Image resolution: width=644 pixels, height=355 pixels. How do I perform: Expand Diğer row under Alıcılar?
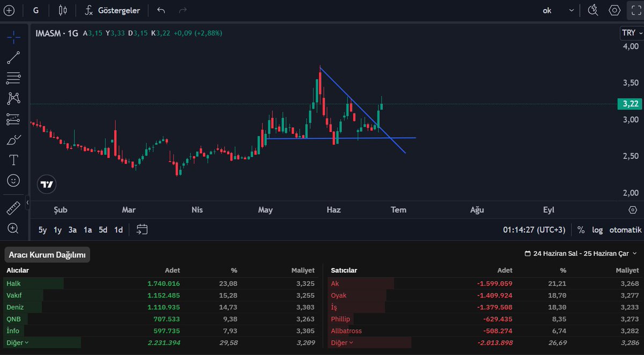pos(17,343)
